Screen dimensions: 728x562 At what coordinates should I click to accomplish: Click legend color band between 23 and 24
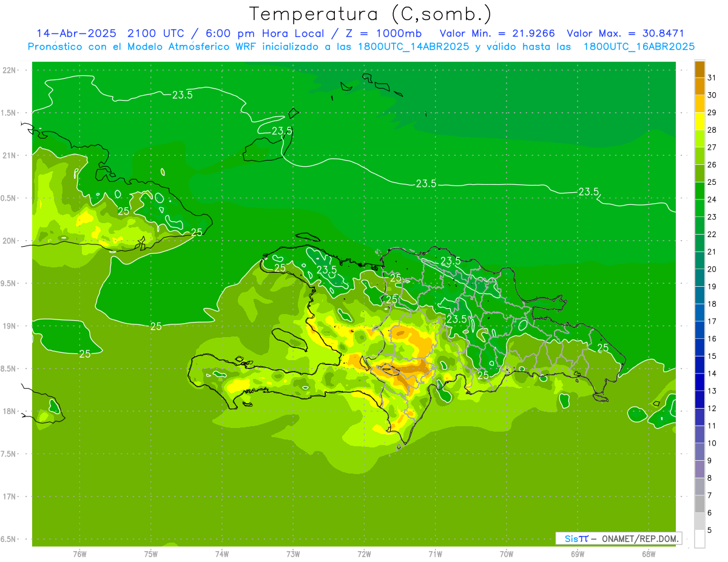point(699,208)
